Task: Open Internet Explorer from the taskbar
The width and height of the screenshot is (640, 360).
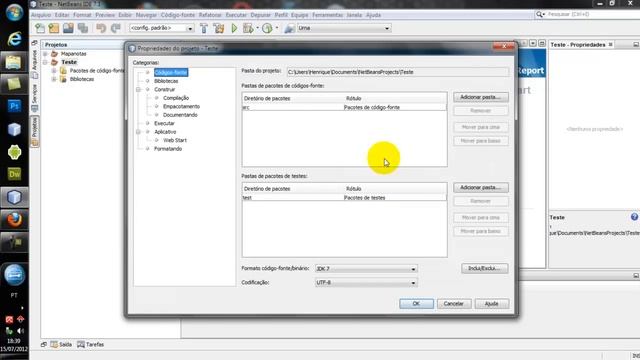Action: (x=14, y=39)
